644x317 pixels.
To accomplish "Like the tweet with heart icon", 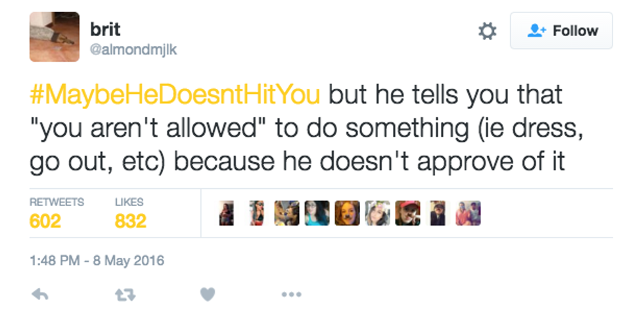I will point(208,295).
